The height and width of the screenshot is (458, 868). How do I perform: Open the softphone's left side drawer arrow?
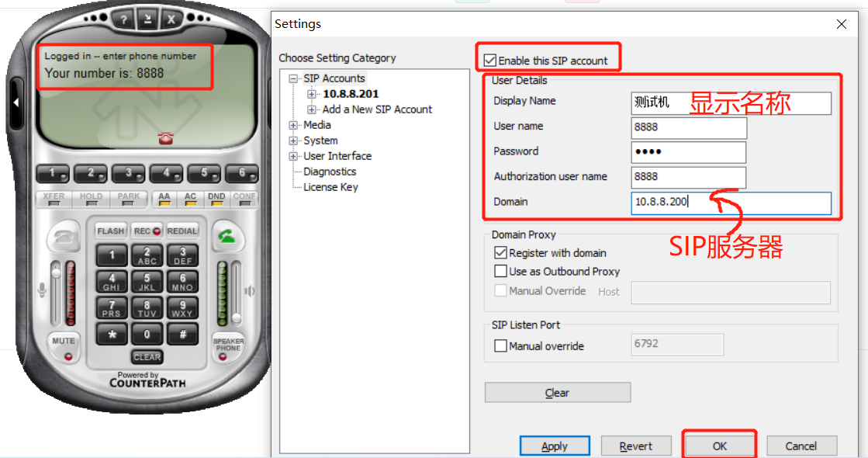16,102
